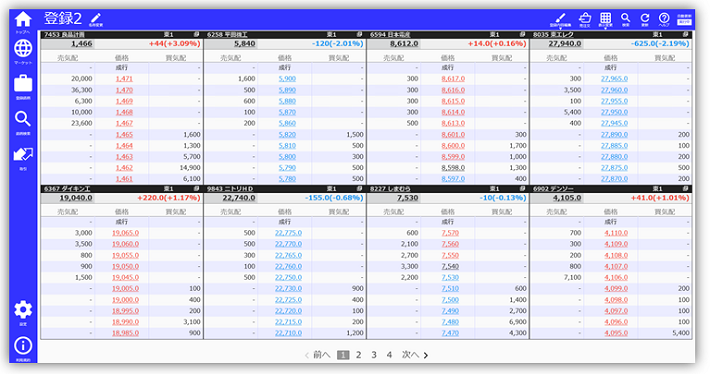This screenshot has height=374, width=710.
Task: Switch to page 3 in pagination
Action: [374, 355]
